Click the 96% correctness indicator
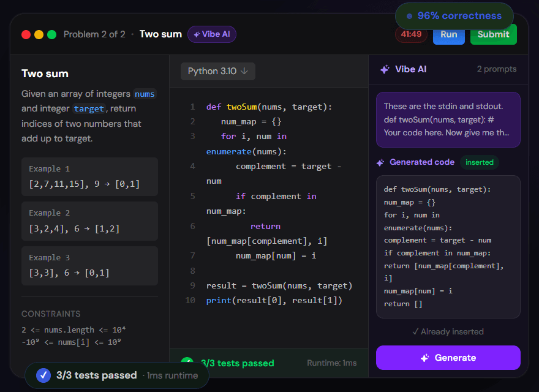The image size is (539, 392). point(454,16)
